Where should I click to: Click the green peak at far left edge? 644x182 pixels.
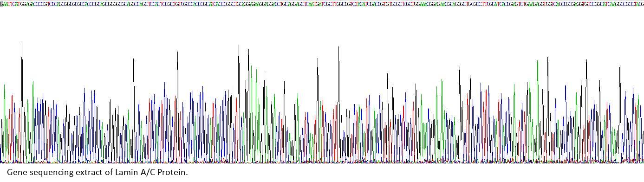point(5,123)
